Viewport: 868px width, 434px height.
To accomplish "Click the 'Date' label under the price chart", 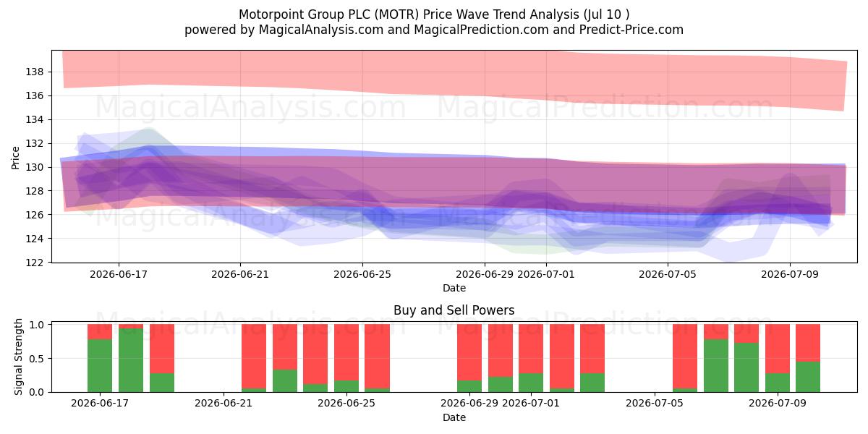I will 454,288.
